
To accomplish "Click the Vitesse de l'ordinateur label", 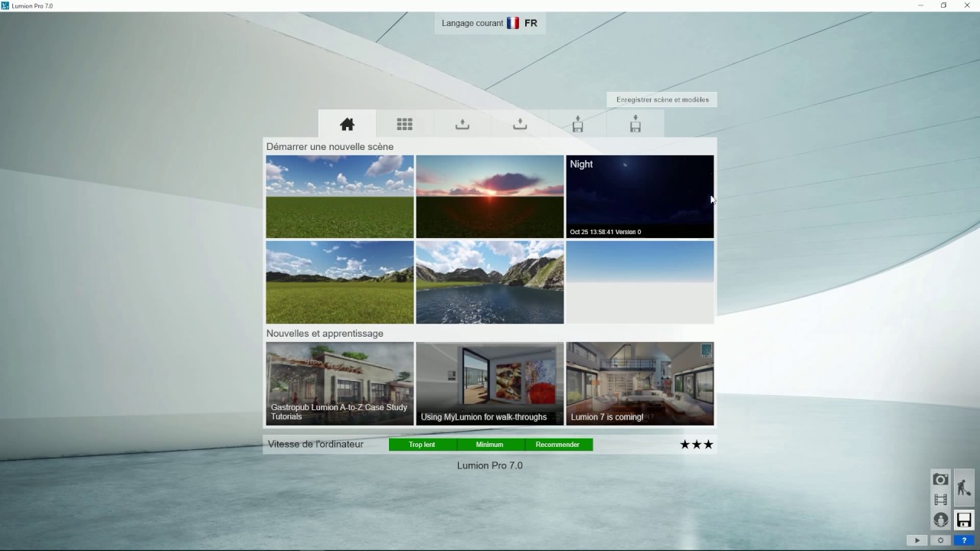I will point(315,444).
